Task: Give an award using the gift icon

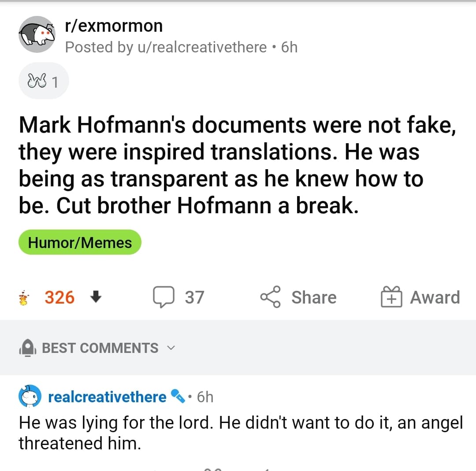Action: [390, 297]
